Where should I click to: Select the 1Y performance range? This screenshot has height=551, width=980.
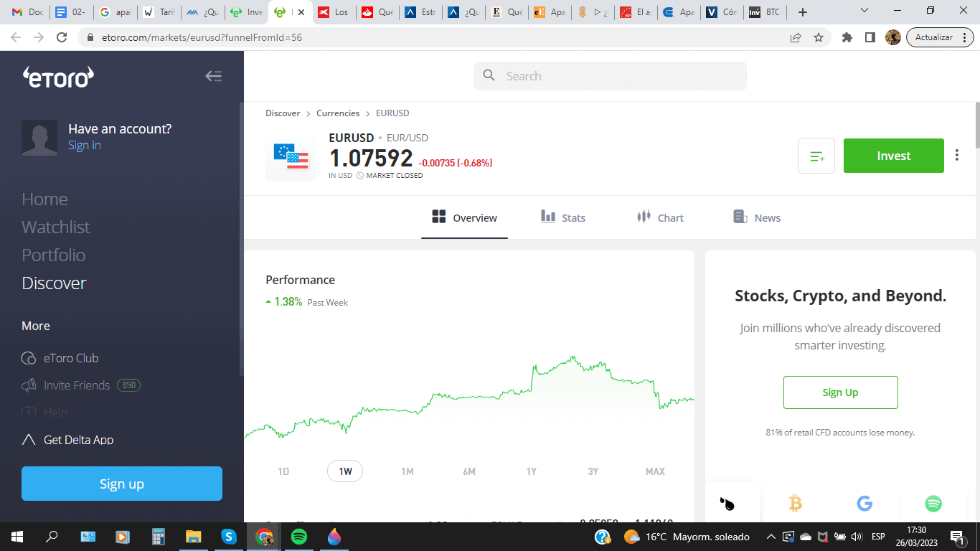click(x=532, y=471)
